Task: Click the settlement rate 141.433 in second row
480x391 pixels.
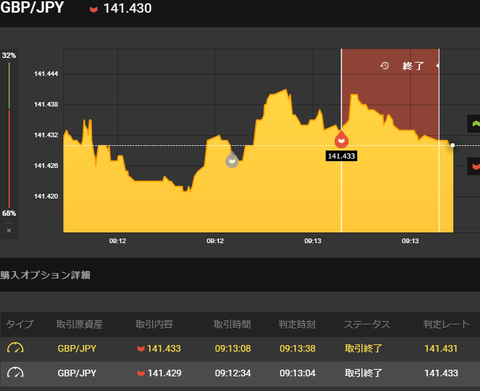Action: coord(441,373)
